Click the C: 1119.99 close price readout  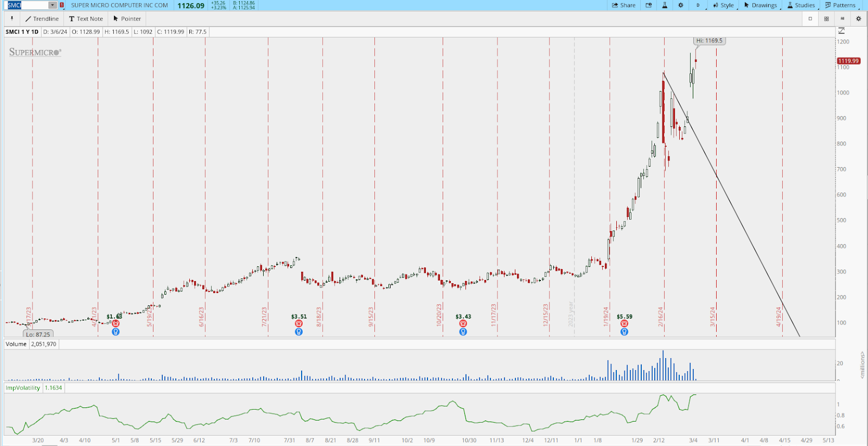coord(170,32)
